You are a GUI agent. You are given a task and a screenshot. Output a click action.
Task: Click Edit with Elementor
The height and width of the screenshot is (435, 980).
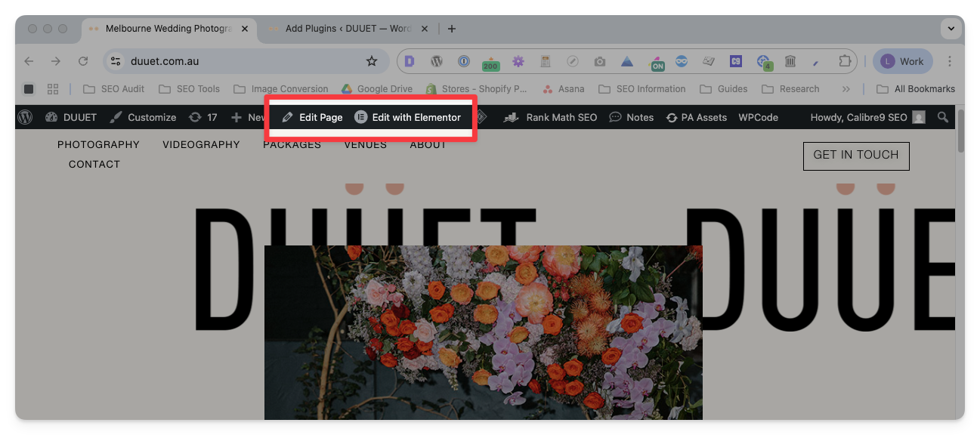point(408,117)
